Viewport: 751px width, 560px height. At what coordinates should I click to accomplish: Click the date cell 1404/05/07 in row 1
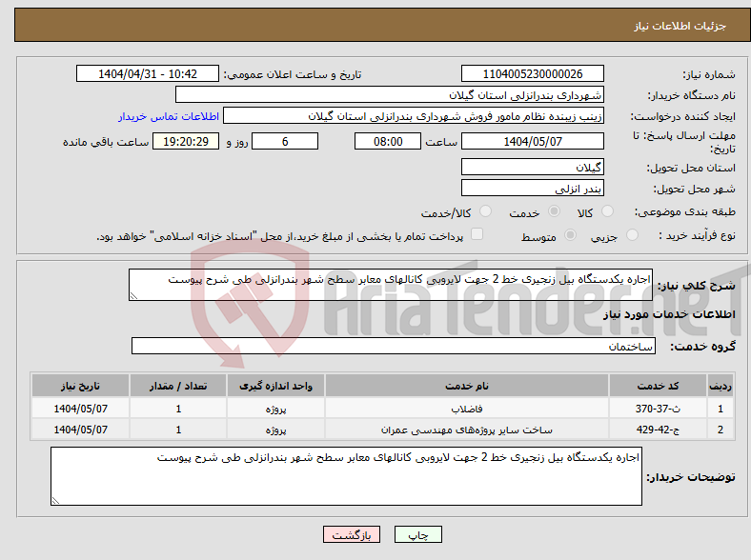[x=80, y=409]
